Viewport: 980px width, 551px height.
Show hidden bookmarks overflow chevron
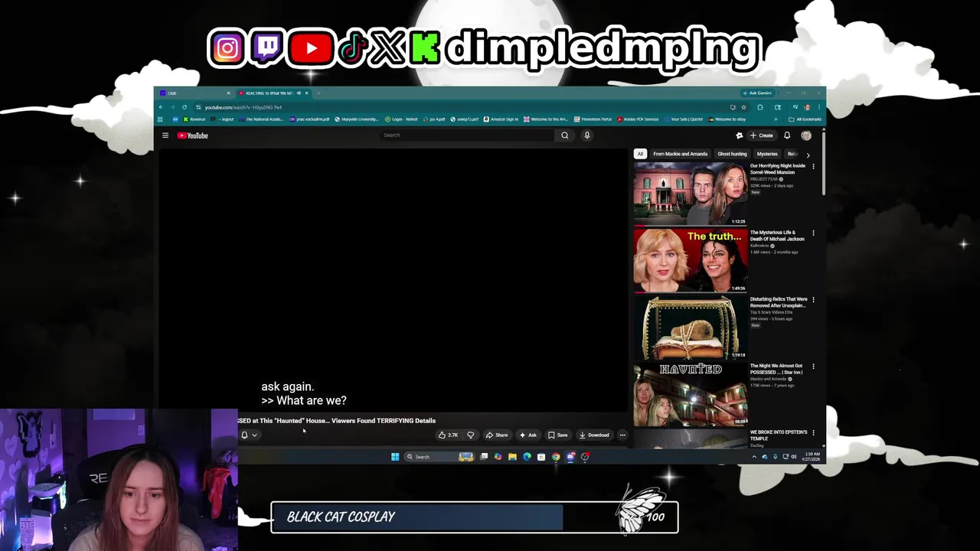pyautogui.click(x=776, y=119)
